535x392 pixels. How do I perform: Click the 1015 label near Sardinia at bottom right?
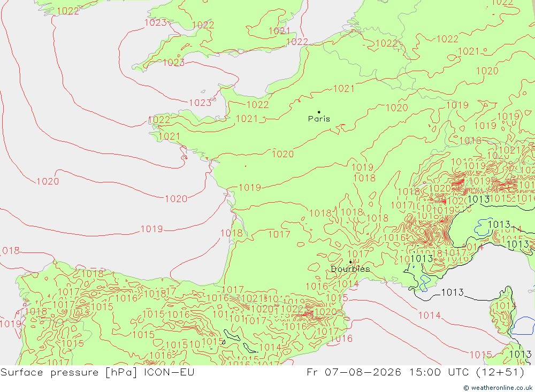tap(481, 355)
